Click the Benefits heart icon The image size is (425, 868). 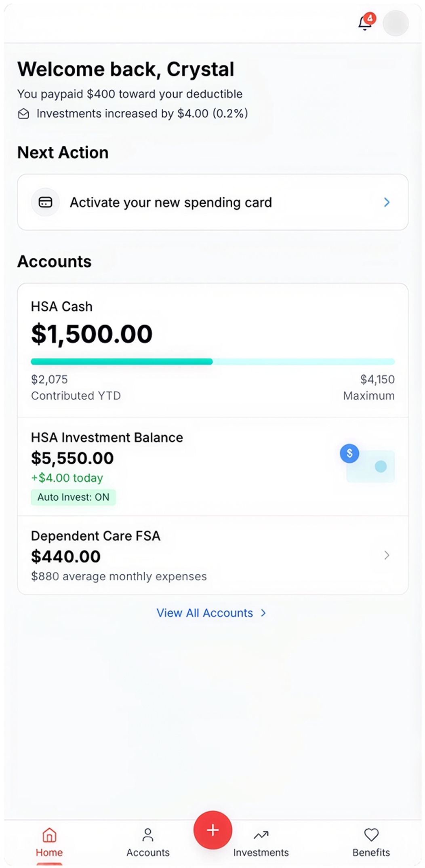(x=371, y=834)
